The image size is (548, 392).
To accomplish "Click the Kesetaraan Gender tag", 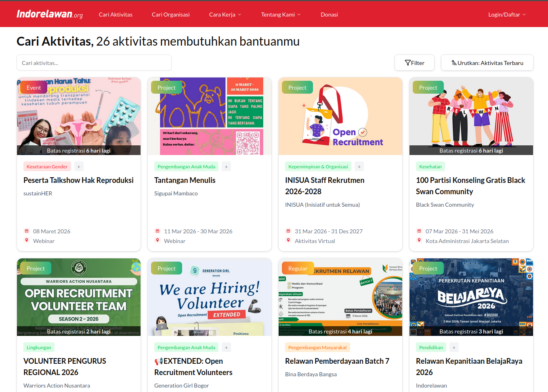I will 47,167.
